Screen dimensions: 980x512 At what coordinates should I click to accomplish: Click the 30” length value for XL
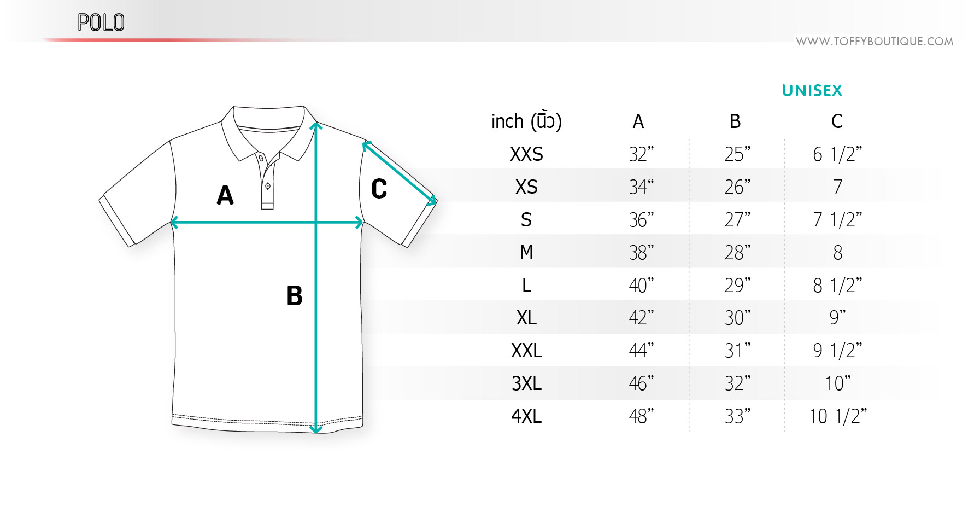point(737,317)
